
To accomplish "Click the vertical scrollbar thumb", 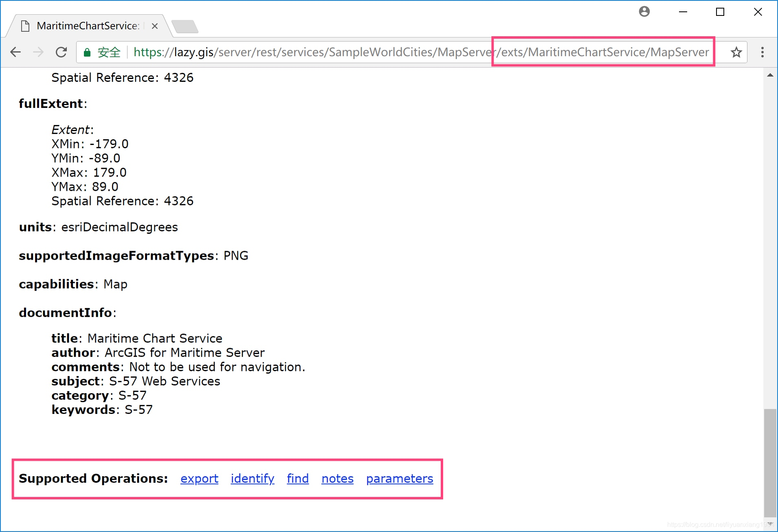I will (770, 463).
